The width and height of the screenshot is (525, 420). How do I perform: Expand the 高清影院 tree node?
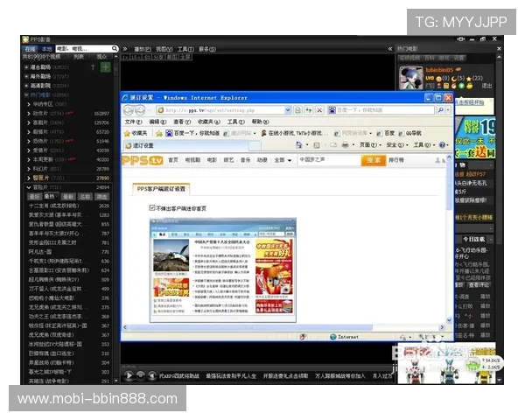pyautogui.click(x=26, y=86)
